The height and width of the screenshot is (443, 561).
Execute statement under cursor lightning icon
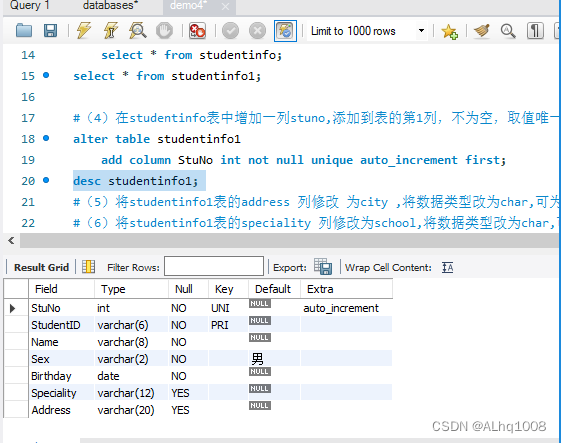[x=111, y=31]
